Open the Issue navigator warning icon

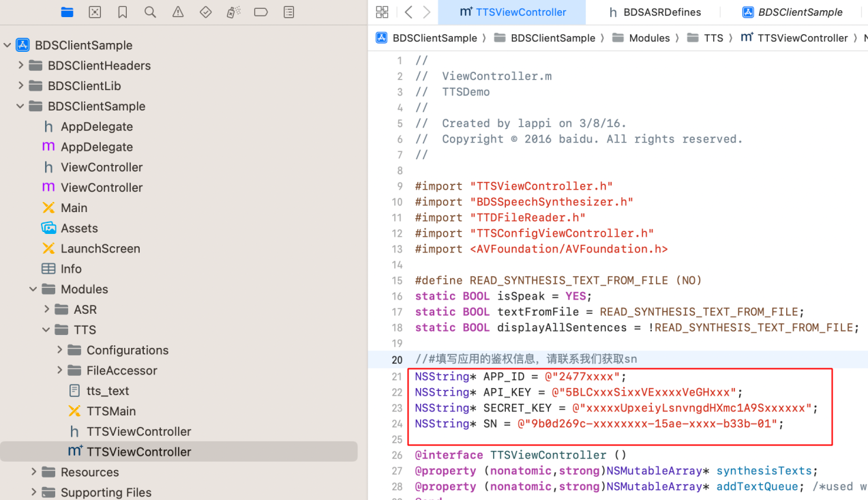178,12
